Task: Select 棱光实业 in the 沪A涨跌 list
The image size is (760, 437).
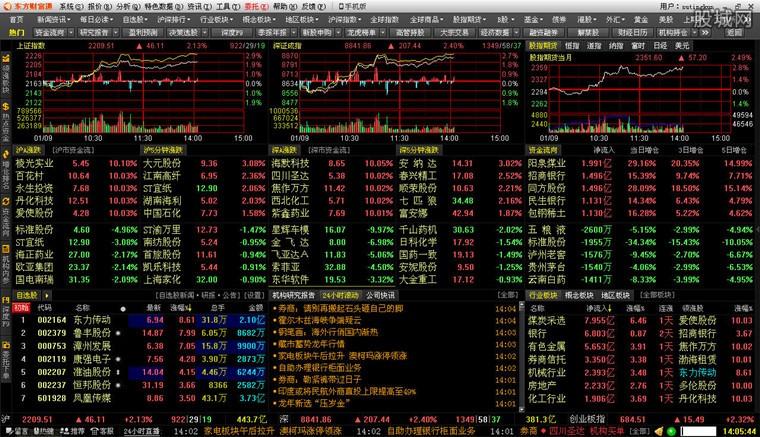Action: click(34, 163)
